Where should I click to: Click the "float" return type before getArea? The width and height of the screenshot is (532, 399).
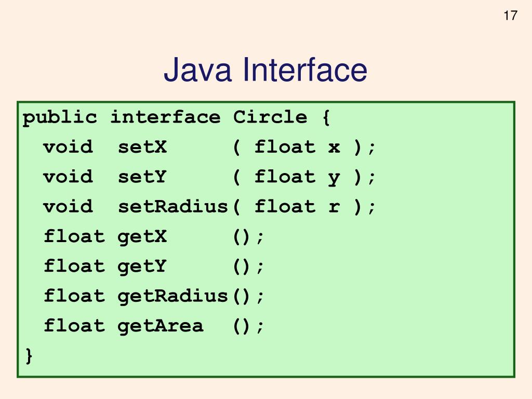click(74, 326)
